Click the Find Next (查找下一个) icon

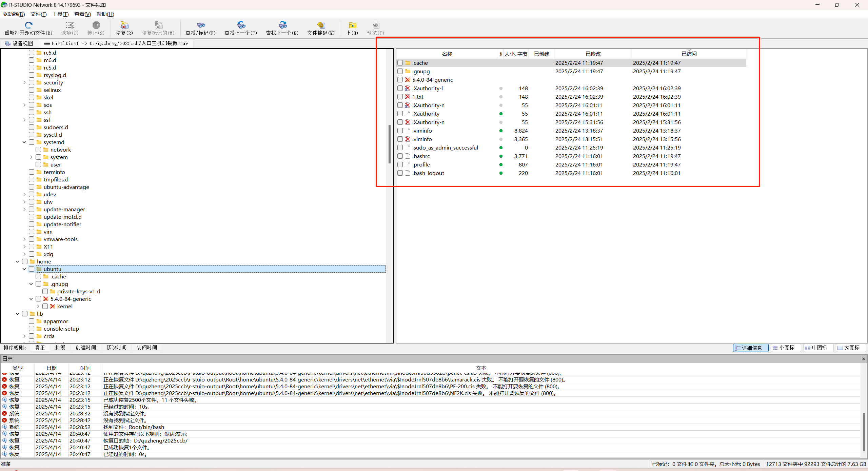click(282, 25)
